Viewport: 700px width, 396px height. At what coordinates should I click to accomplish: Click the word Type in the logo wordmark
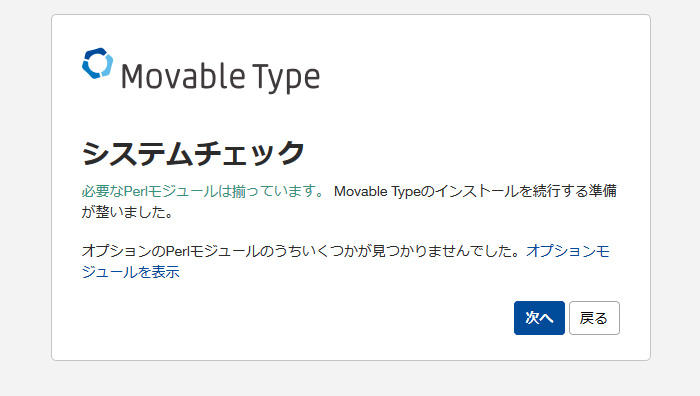pyautogui.click(x=286, y=78)
